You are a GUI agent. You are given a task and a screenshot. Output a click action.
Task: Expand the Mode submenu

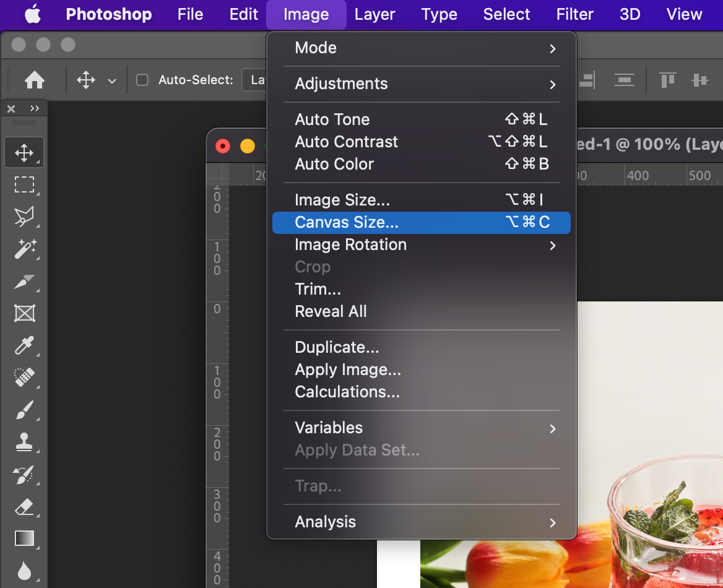[x=422, y=48]
